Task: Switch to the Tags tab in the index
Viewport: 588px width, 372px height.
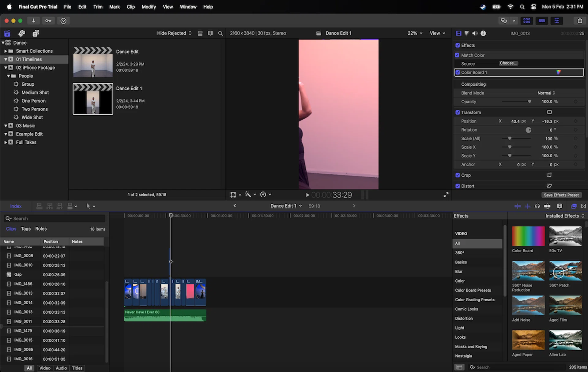Action: click(x=26, y=229)
